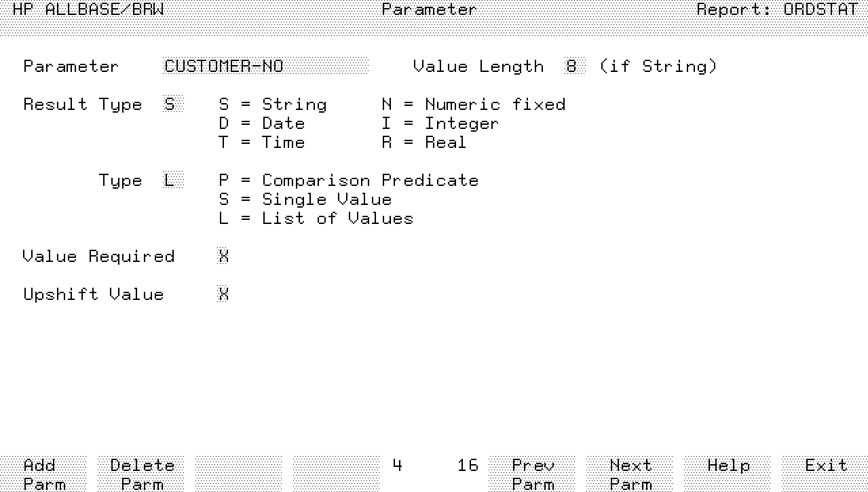Go to Prev Parm
This screenshot has width=868, height=492.
[532, 474]
